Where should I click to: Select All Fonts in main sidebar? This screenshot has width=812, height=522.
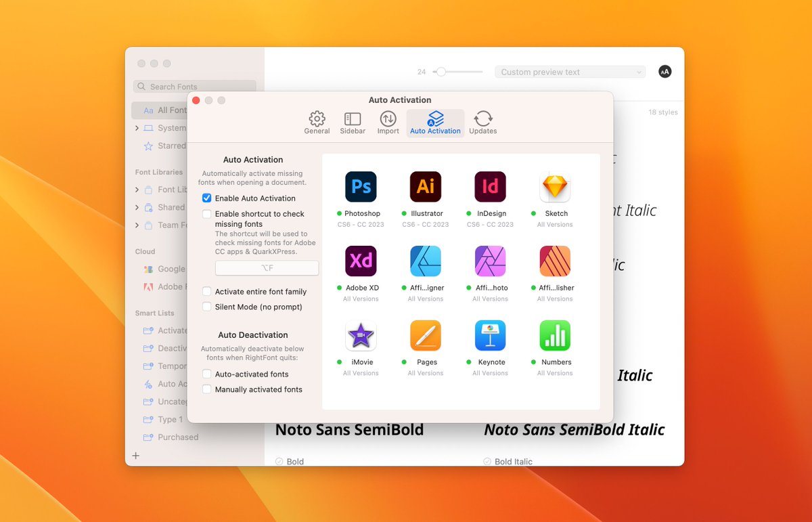pyautogui.click(x=159, y=110)
